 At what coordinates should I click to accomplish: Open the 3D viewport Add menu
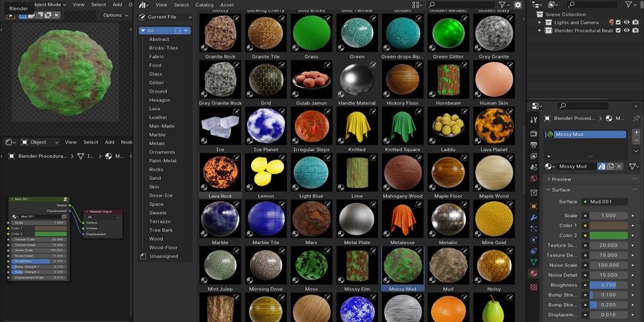pos(117,4)
